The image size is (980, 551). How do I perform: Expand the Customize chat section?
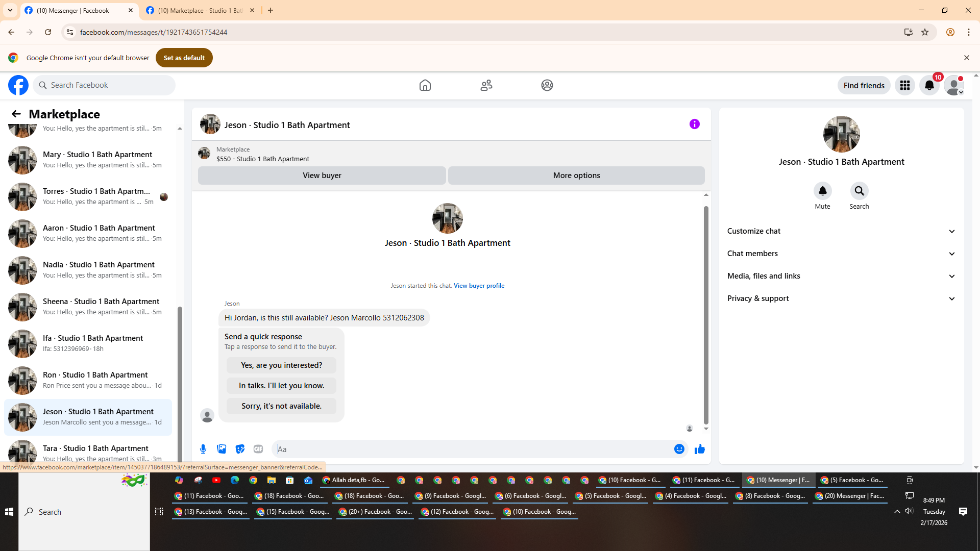tap(841, 231)
